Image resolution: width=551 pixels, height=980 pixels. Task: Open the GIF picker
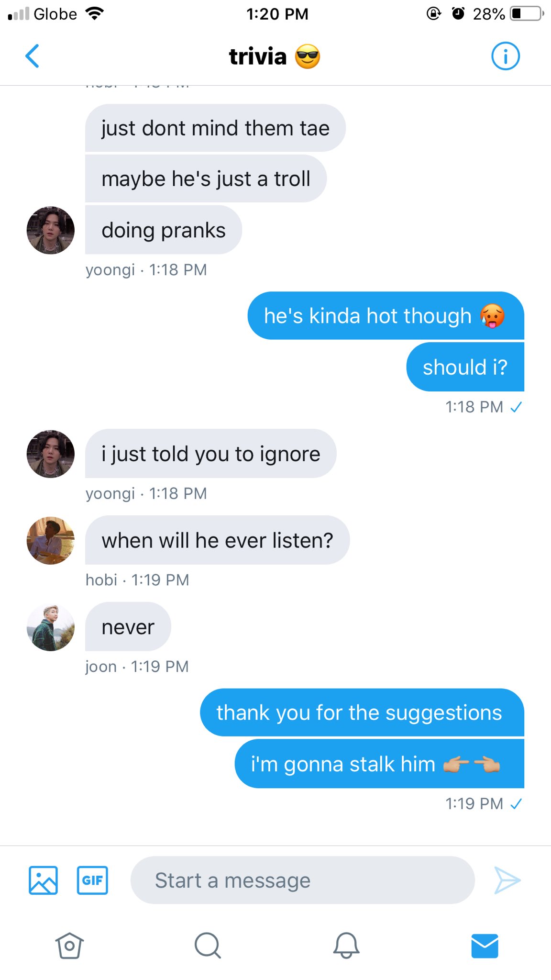tap(92, 880)
